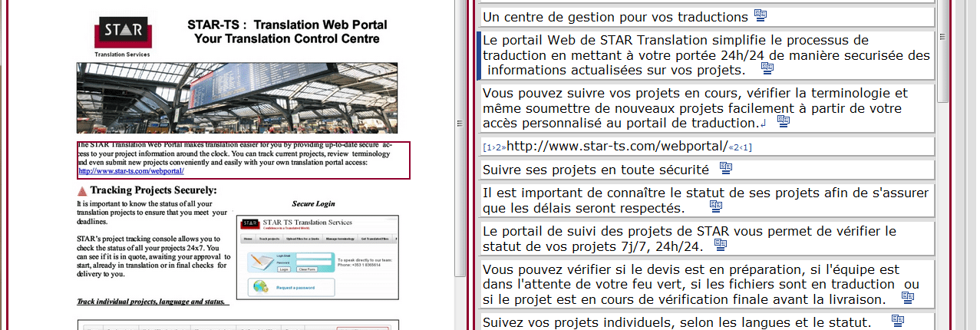Click segment icon after 'vérification finale avant la livraison'
The height and width of the screenshot is (330, 980).
pyautogui.click(x=908, y=299)
